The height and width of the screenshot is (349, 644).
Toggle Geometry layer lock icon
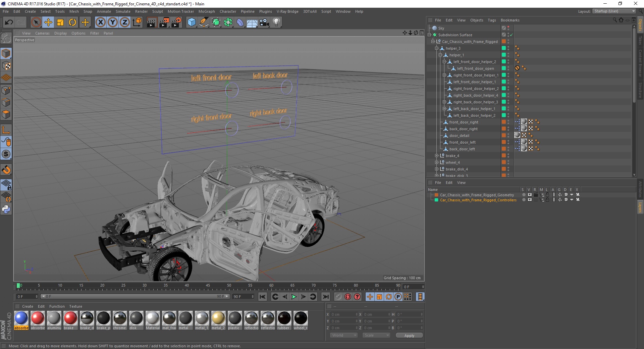(x=547, y=195)
